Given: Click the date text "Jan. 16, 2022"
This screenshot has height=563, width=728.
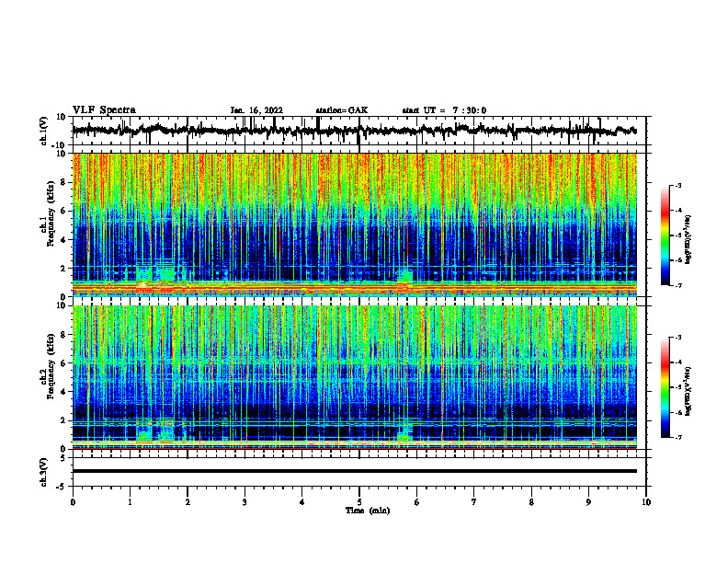Looking at the screenshot, I should [256, 110].
